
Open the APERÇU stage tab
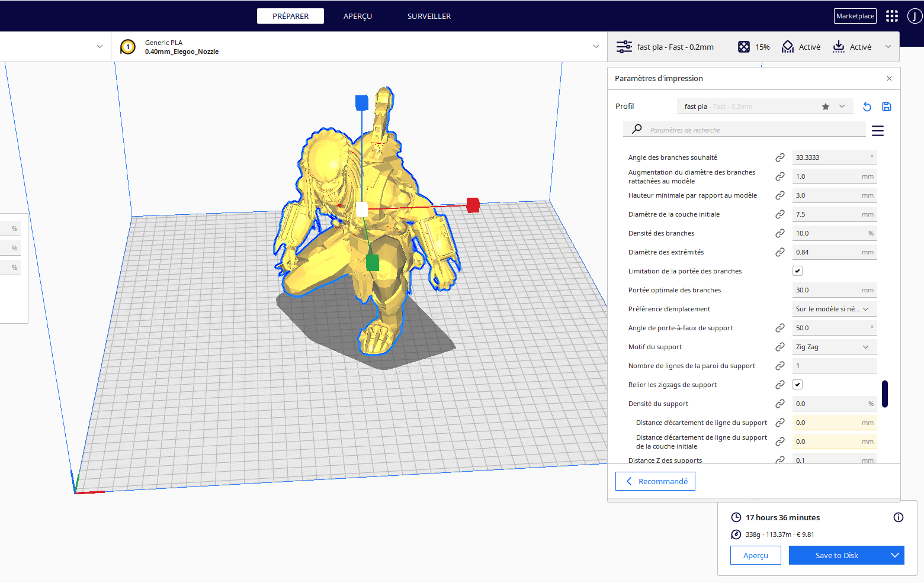[358, 16]
